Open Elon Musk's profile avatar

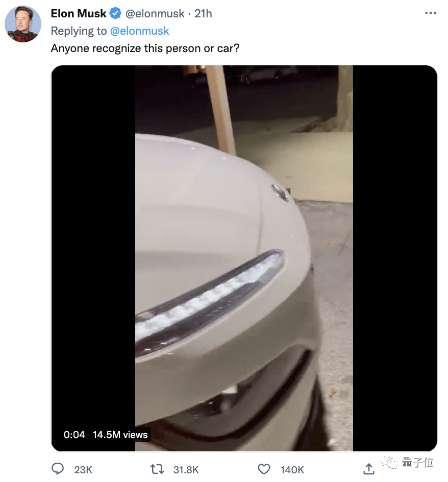pos(23,24)
